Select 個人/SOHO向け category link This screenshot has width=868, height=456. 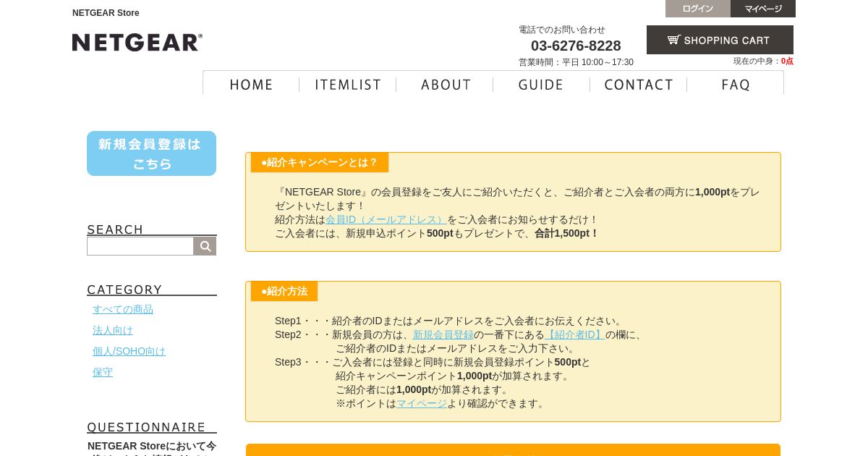pyautogui.click(x=129, y=351)
